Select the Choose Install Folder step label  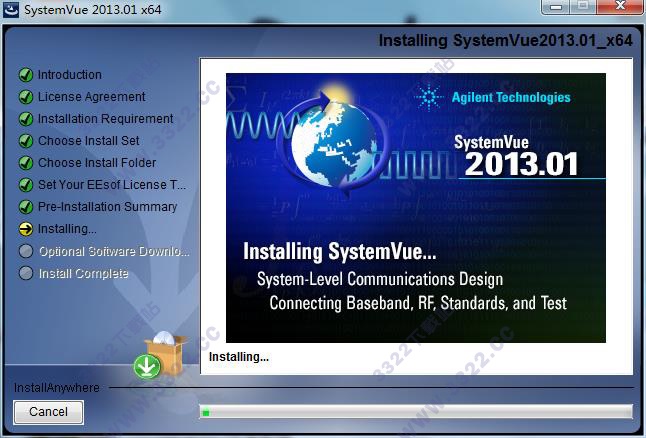pyautogui.click(x=97, y=163)
